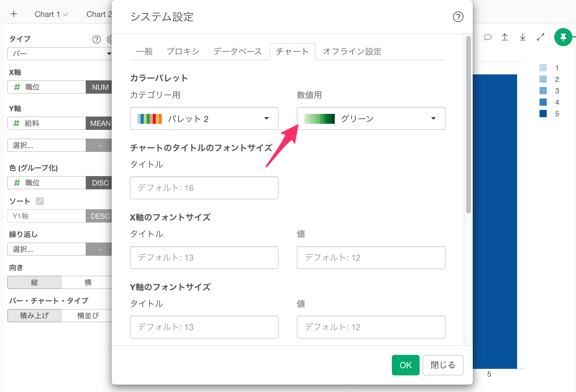
Task: Switch to the プロキシ tab
Action: click(183, 51)
